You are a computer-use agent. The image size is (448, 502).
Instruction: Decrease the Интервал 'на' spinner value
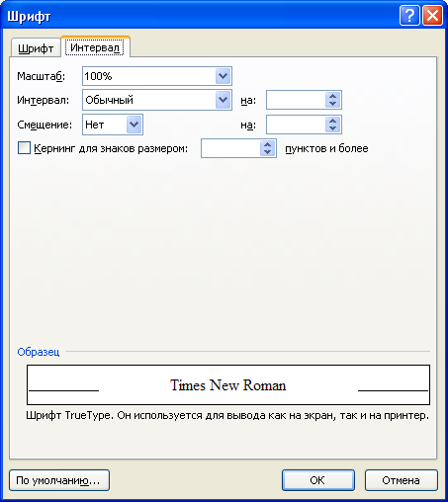pos(333,104)
